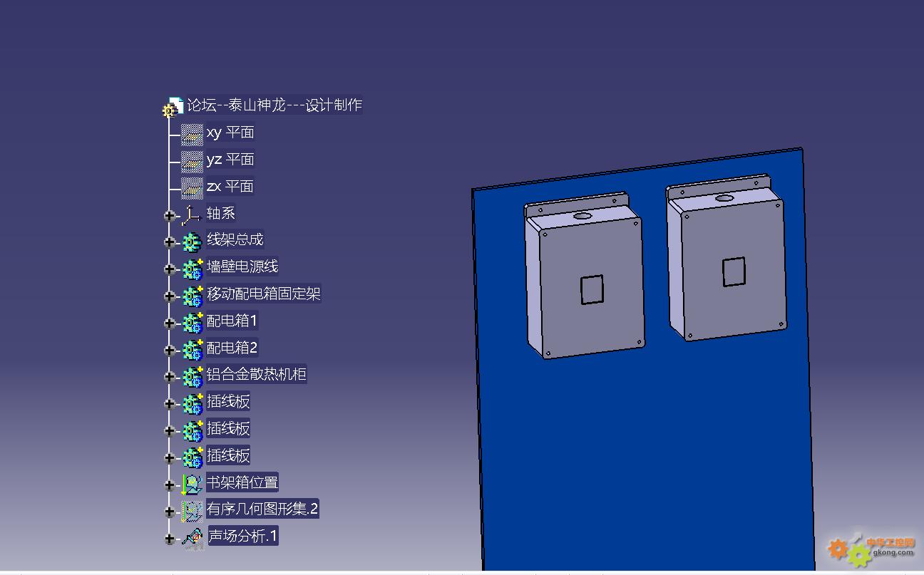This screenshot has width=924, height=575.
Task: Select the 配电箱2 label in tree
Action: point(232,348)
